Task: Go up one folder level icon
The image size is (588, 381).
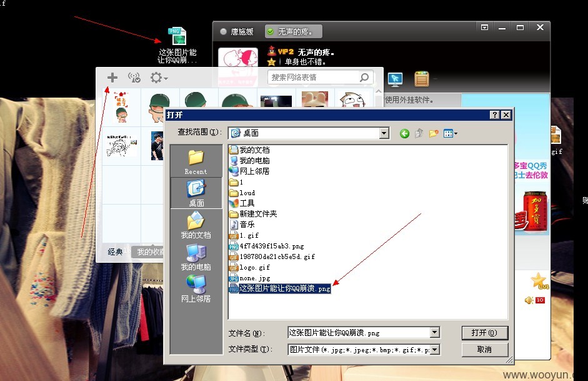Action: (419, 133)
